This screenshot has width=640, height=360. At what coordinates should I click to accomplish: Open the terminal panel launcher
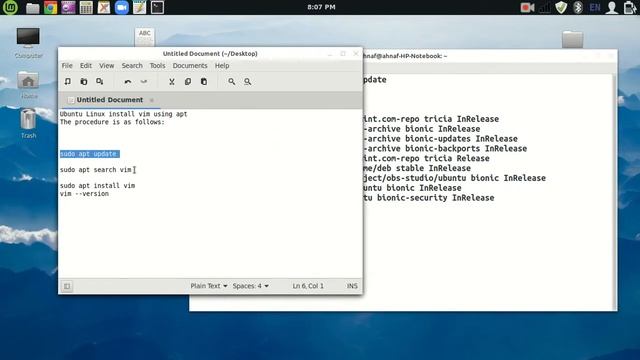point(158,8)
